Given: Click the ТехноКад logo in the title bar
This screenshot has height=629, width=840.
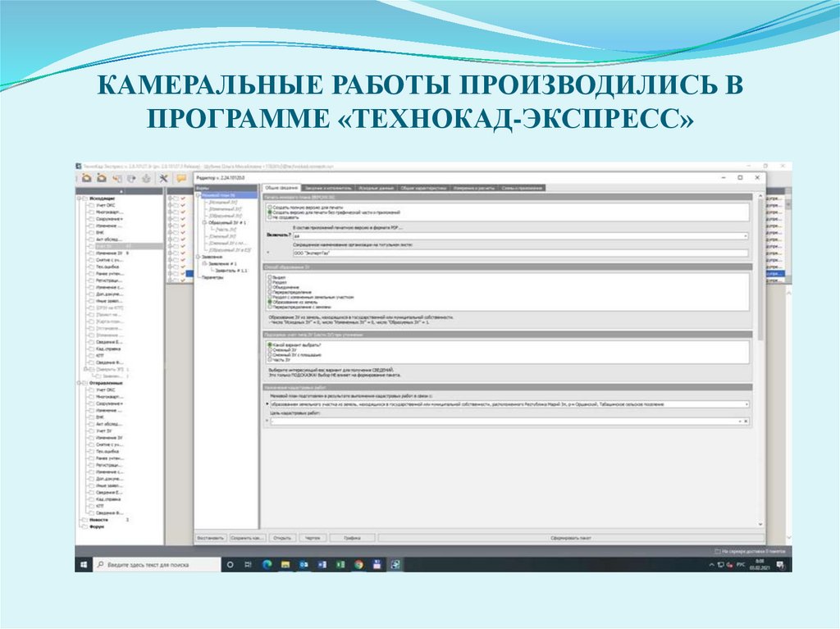Looking at the screenshot, I should pos(77,165).
